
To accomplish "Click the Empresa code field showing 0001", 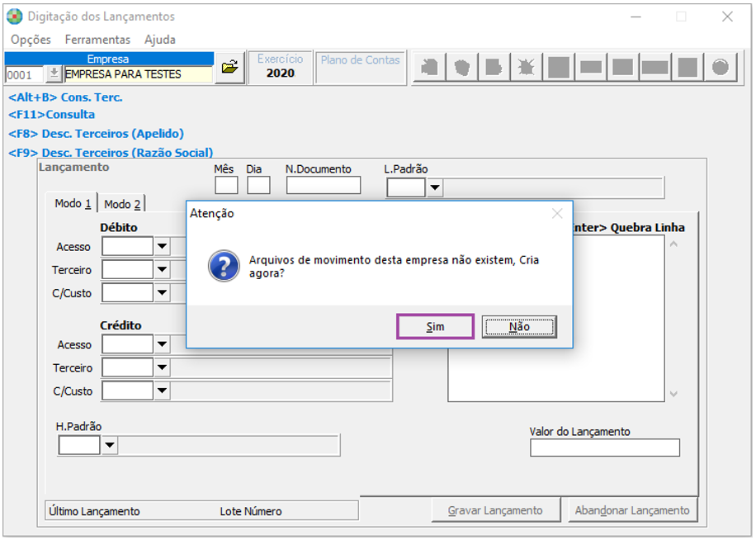I will [x=25, y=75].
